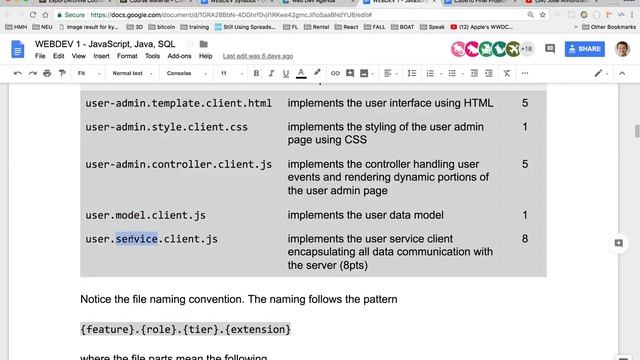
Task: Open line spacing options
Action: click(412, 73)
